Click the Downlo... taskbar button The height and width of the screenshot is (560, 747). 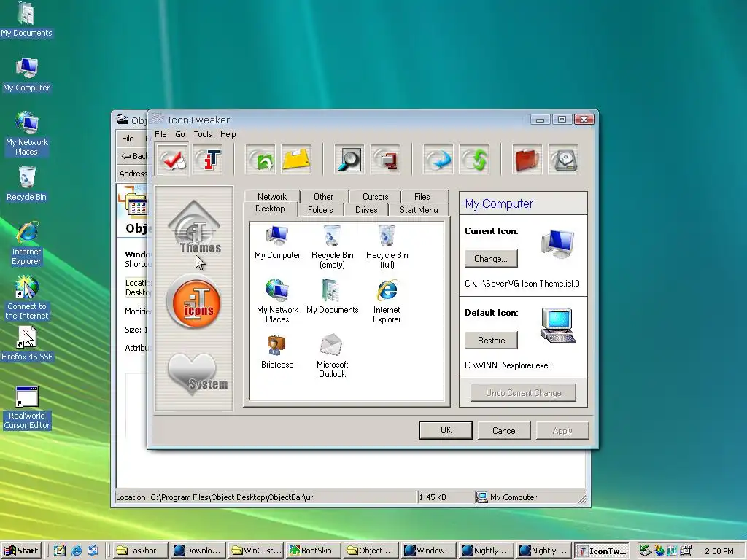(199, 551)
